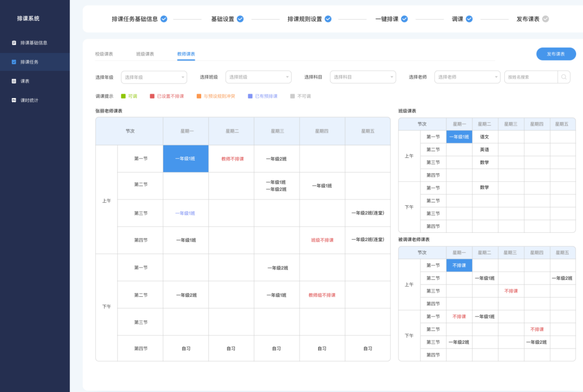Click the grey checkmark beside 发布课表 step

pos(545,19)
